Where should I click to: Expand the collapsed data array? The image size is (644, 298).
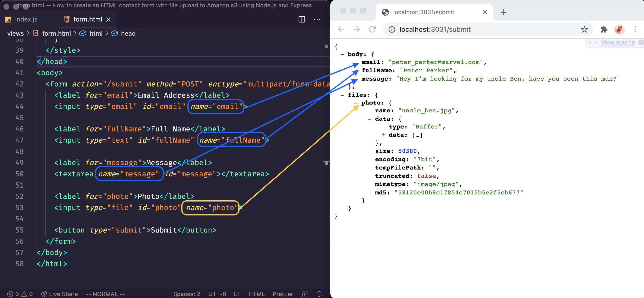tap(383, 135)
